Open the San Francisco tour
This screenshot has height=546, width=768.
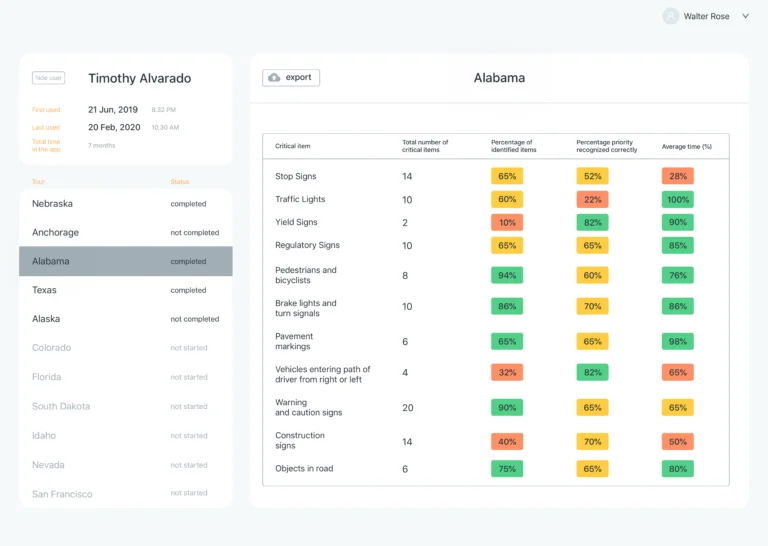[125, 494]
